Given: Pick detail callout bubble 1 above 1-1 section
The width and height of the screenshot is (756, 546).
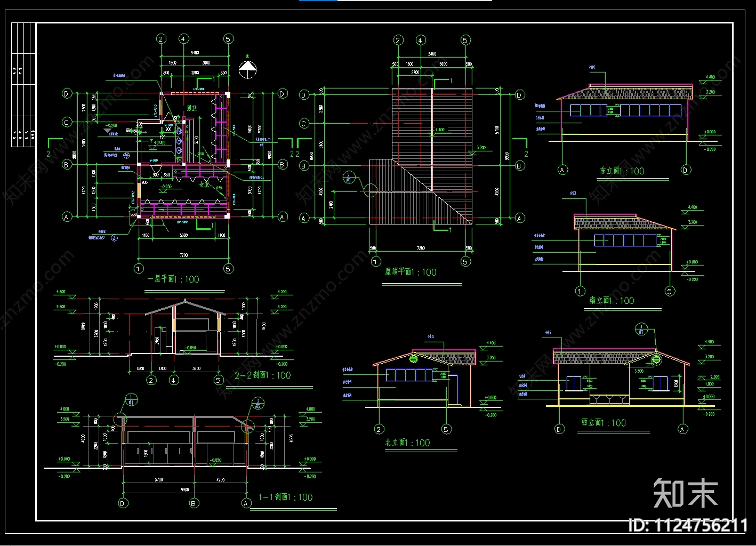Looking at the screenshot, I should [x=132, y=399].
